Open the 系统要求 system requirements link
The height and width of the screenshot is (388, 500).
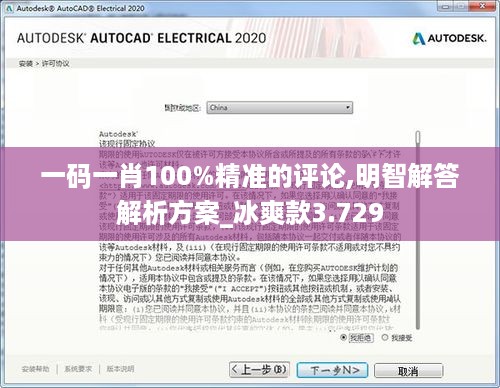click(78, 369)
